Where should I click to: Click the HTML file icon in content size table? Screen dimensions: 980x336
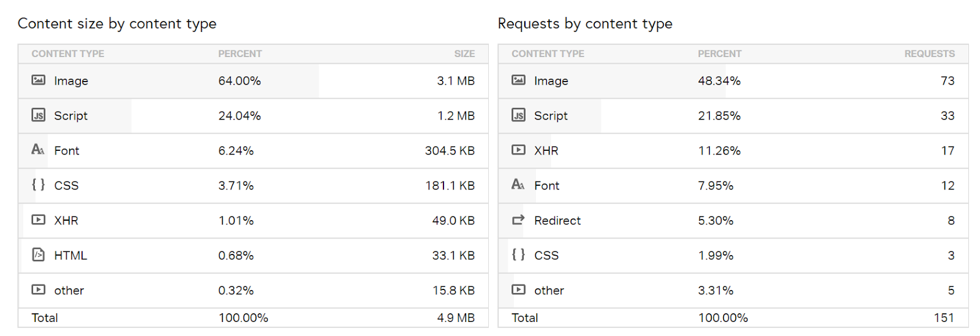tap(38, 254)
